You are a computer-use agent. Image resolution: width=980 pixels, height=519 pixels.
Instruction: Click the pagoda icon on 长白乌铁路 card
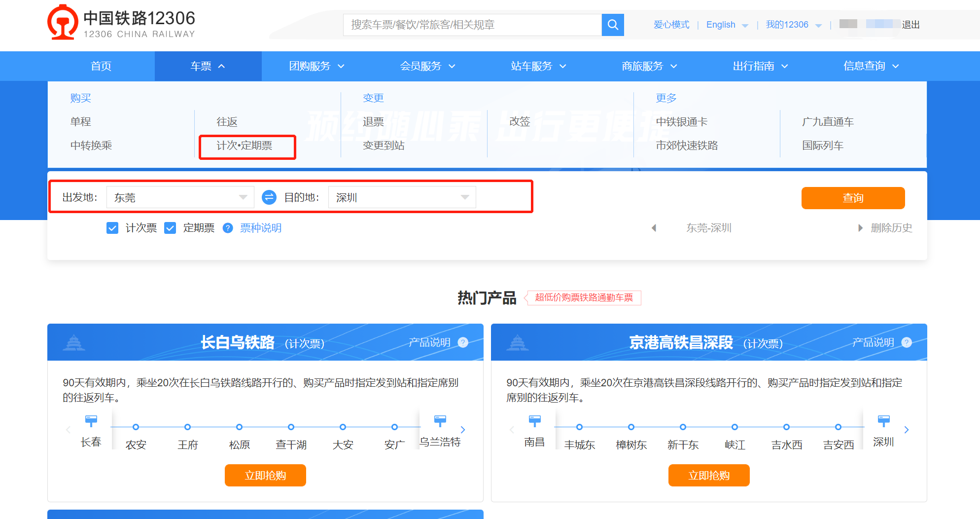pyautogui.click(x=74, y=342)
